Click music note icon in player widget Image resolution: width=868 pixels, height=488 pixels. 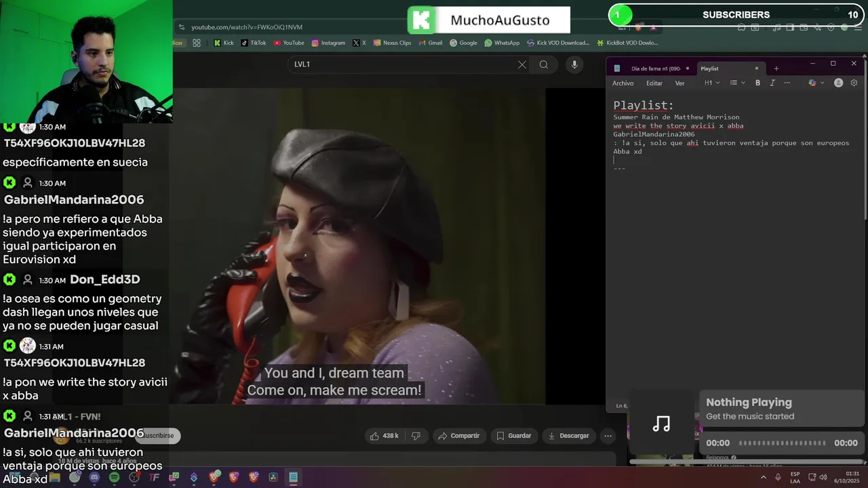[x=661, y=424]
